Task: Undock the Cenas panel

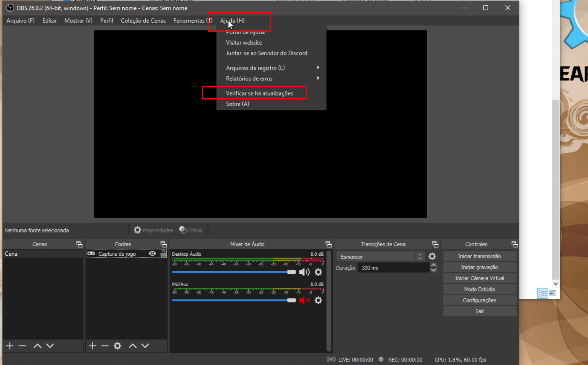Action: point(79,245)
